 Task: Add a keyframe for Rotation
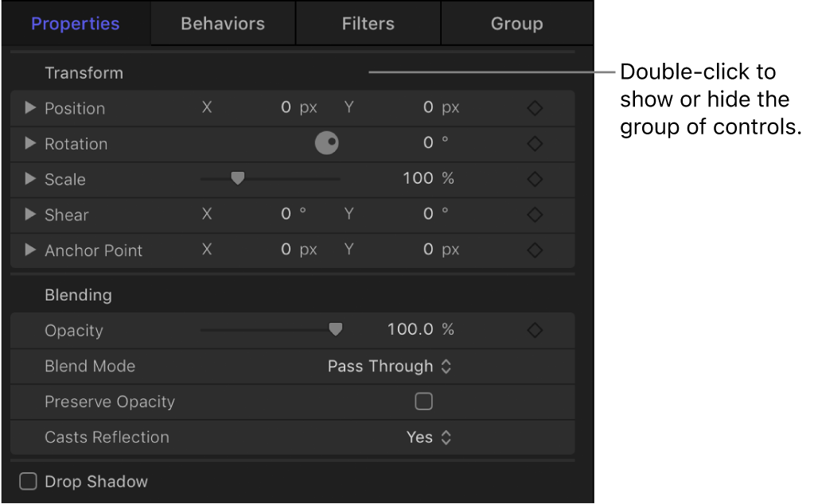pos(535,143)
